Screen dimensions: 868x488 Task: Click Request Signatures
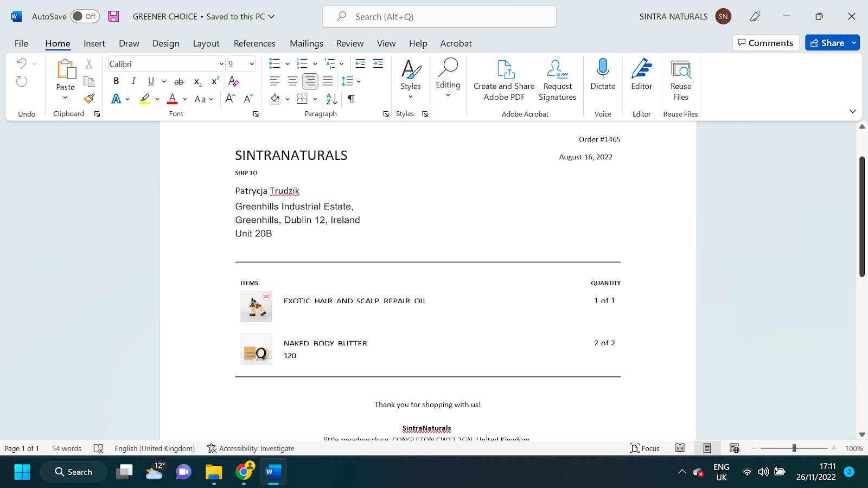click(x=557, y=80)
